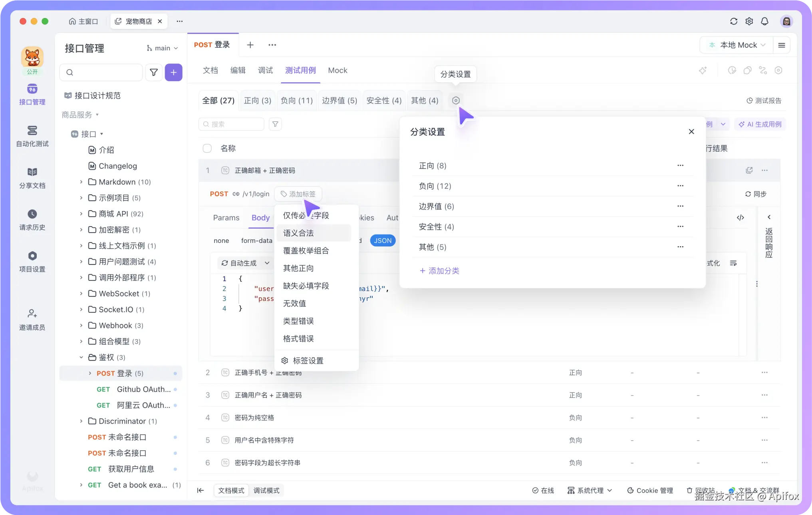
Task: Open the notifications bell
Action: click(x=765, y=21)
